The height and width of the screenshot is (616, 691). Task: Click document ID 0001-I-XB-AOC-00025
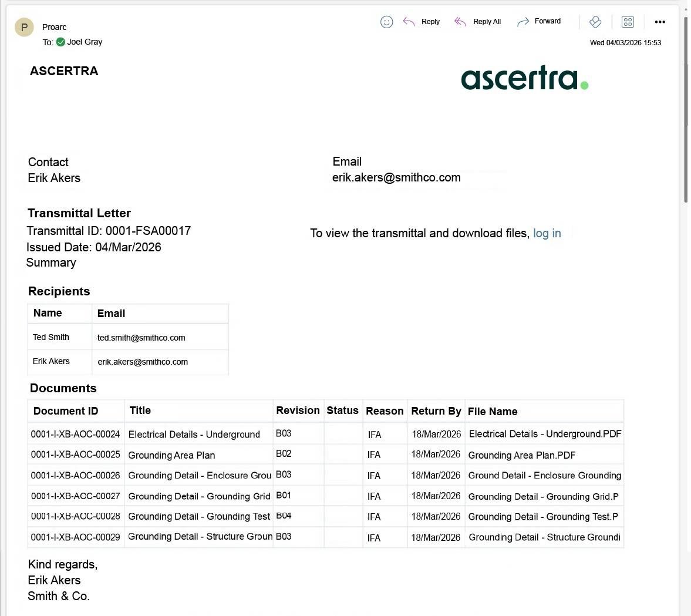point(75,455)
